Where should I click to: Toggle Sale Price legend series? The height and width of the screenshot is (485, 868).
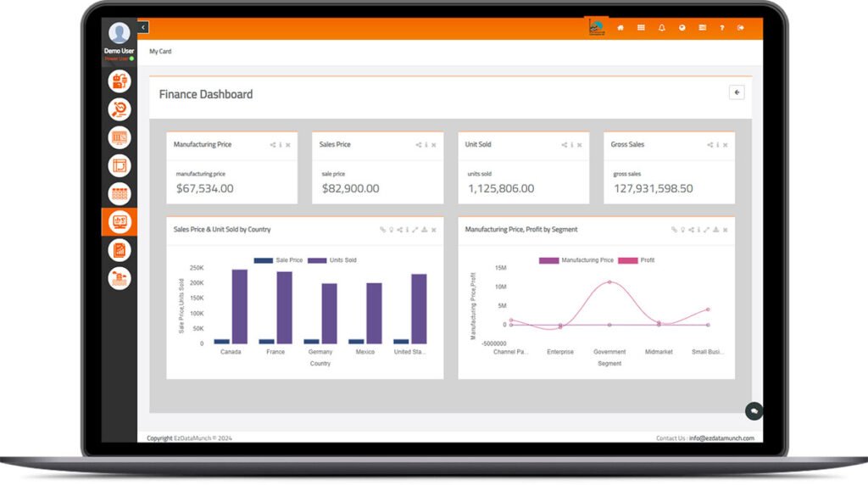pyautogui.click(x=278, y=260)
